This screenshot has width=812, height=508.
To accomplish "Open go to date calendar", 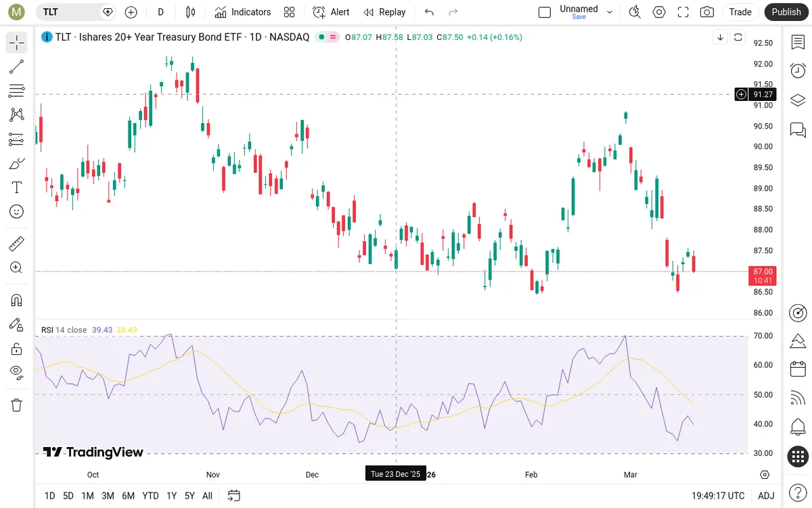I will 233,496.
